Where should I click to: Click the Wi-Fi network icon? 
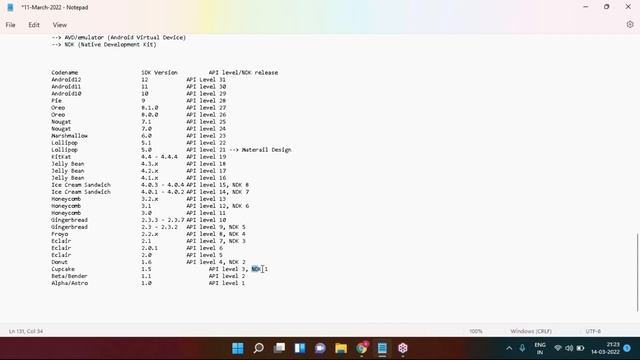[558, 348]
